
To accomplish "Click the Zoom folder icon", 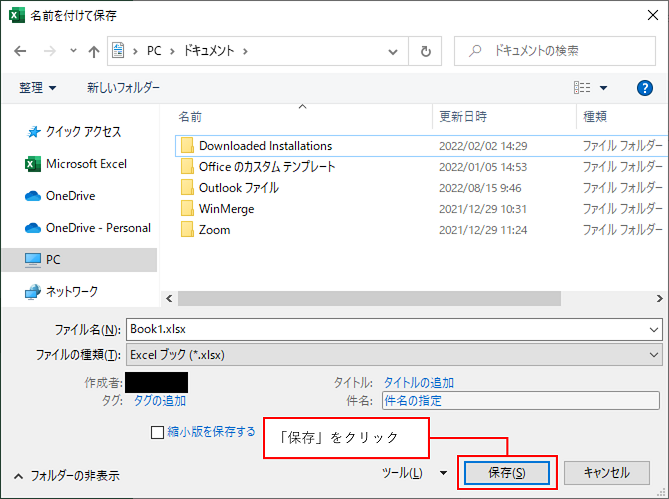I will [x=187, y=229].
